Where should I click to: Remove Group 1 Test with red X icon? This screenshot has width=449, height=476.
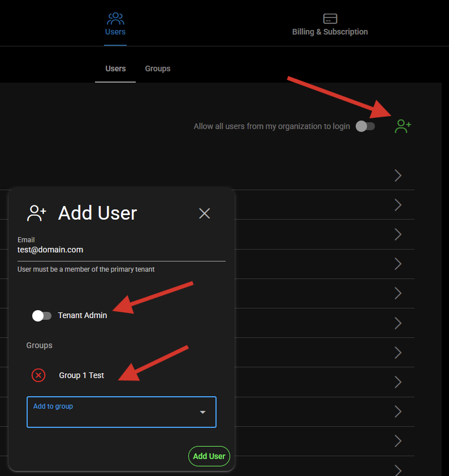[38, 375]
